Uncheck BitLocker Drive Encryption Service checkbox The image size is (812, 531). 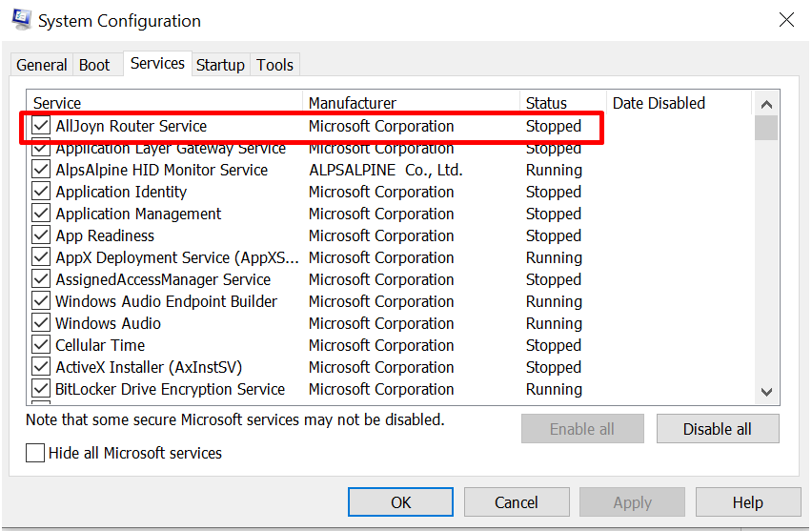(41, 389)
